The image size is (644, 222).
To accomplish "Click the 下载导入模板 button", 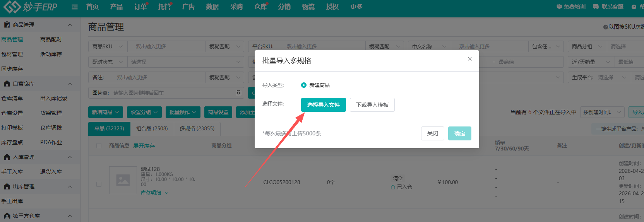I will [372, 105].
